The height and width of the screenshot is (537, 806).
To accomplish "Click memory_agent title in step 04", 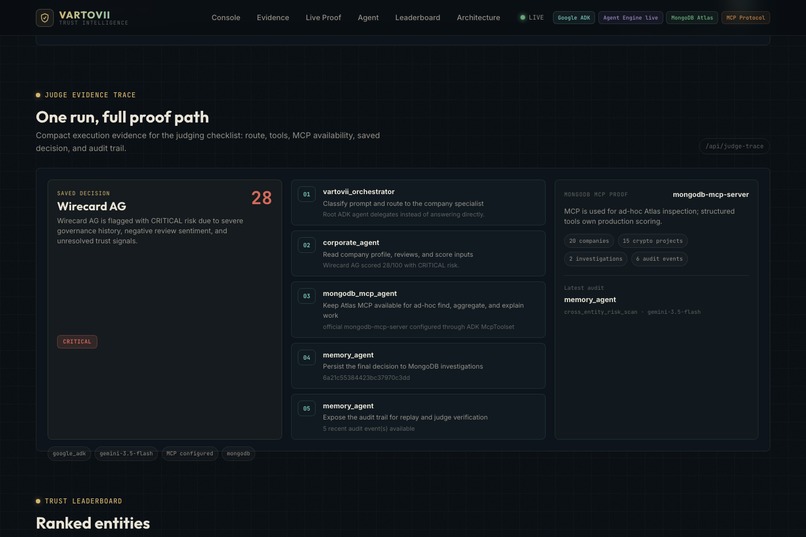I will tap(348, 355).
